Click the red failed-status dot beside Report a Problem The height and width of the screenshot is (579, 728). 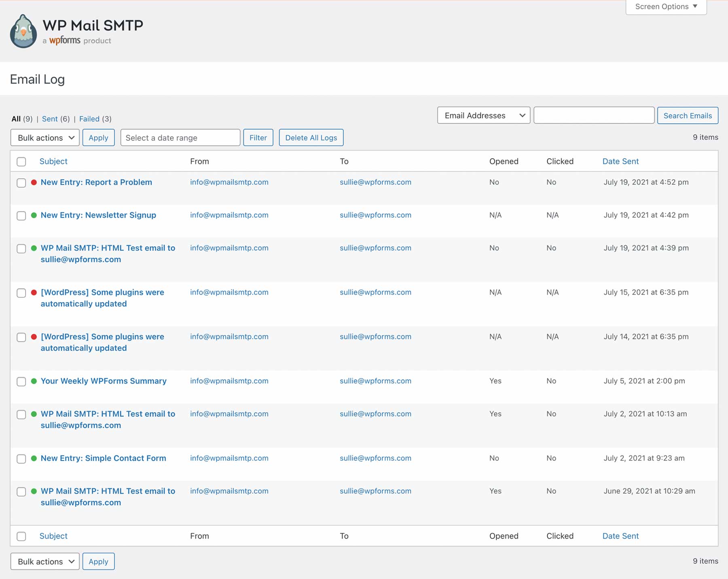pyautogui.click(x=33, y=182)
